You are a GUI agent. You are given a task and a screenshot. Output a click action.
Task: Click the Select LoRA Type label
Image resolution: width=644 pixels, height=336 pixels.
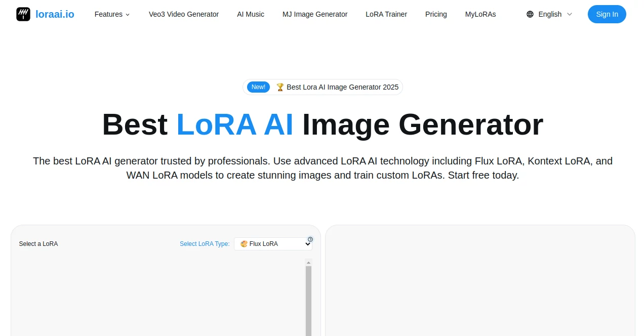(205, 244)
